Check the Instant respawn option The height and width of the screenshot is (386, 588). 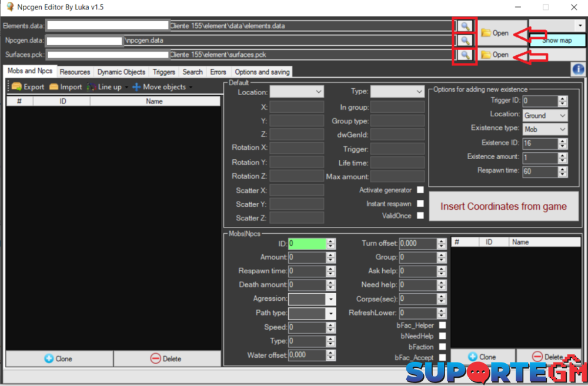click(420, 203)
